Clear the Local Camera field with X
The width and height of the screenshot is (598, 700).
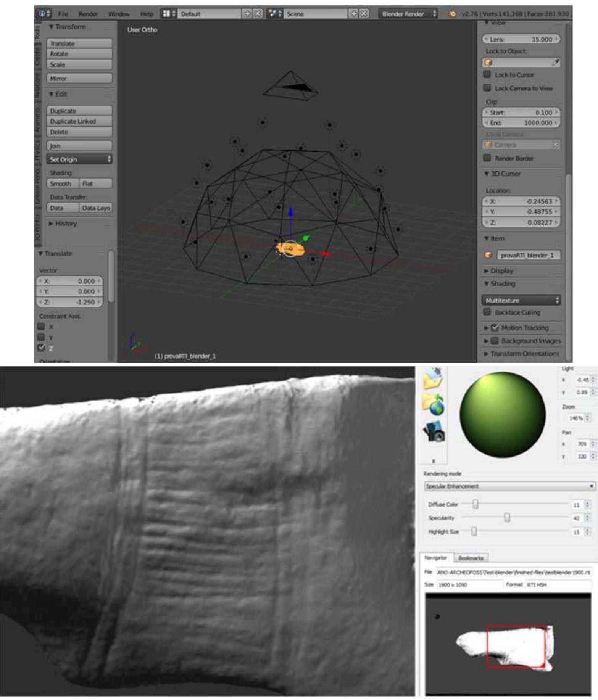(x=556, y=145)
